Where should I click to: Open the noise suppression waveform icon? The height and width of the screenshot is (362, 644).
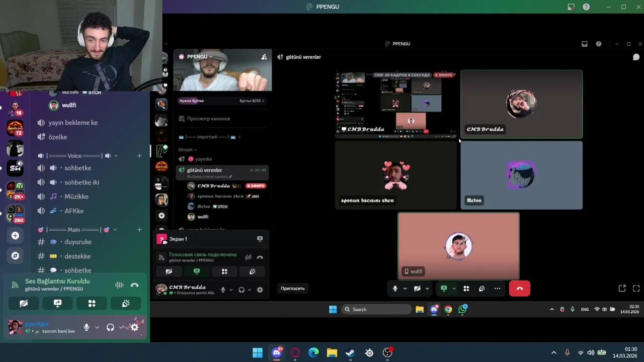[119, 285]
